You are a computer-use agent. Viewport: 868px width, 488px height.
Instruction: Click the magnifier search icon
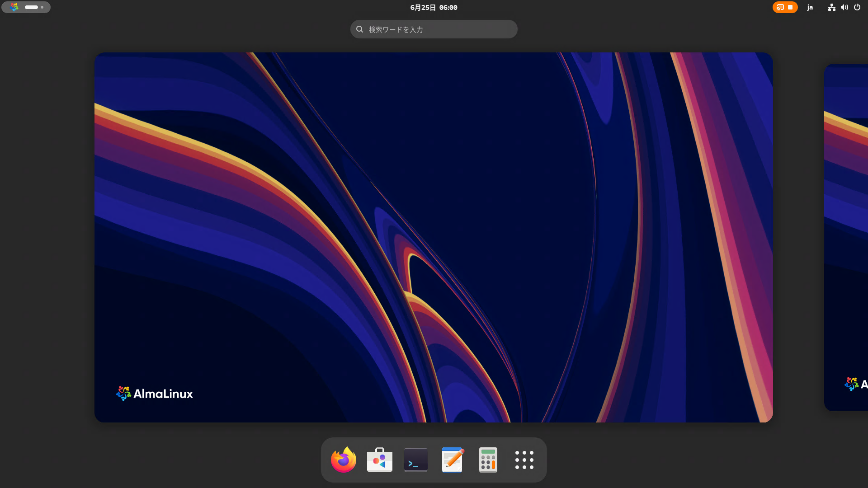(x=360, y=29)
